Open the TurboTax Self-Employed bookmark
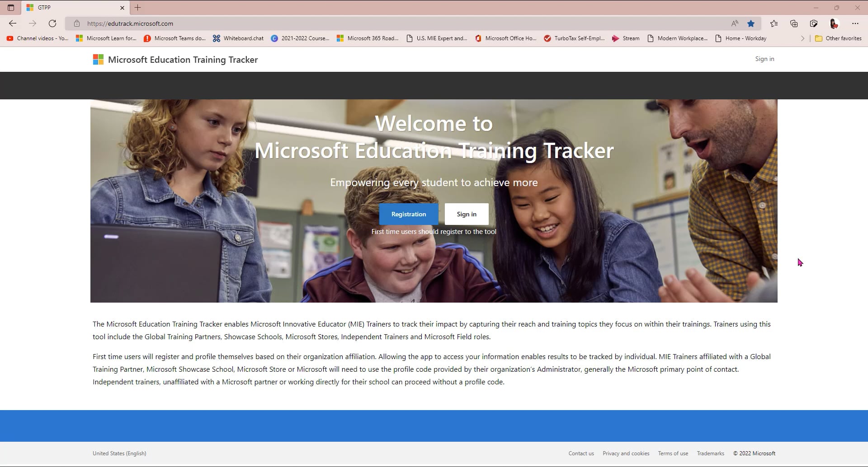Viewport: 868px width, 467px height. click(x=574, y=38)
